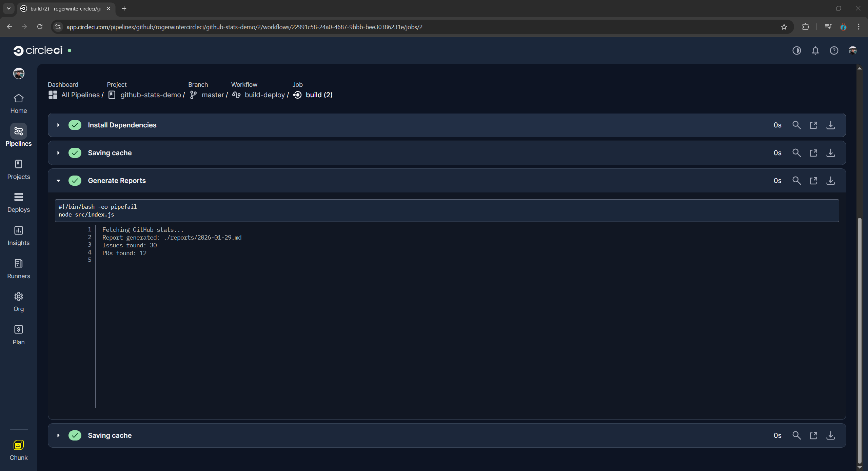The image size is (868, 471).
Task: Toggle the dark/light theme icon
Action: (797, 50)
